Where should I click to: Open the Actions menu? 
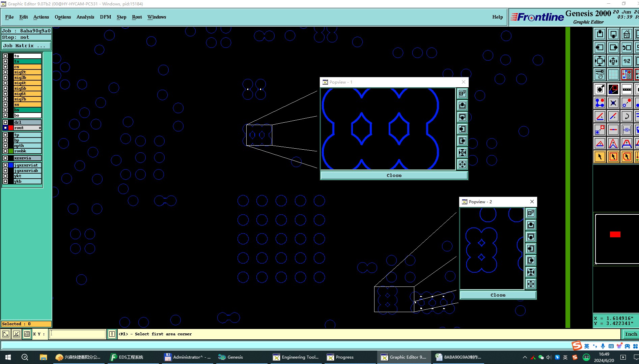click(x=41, y=17)
